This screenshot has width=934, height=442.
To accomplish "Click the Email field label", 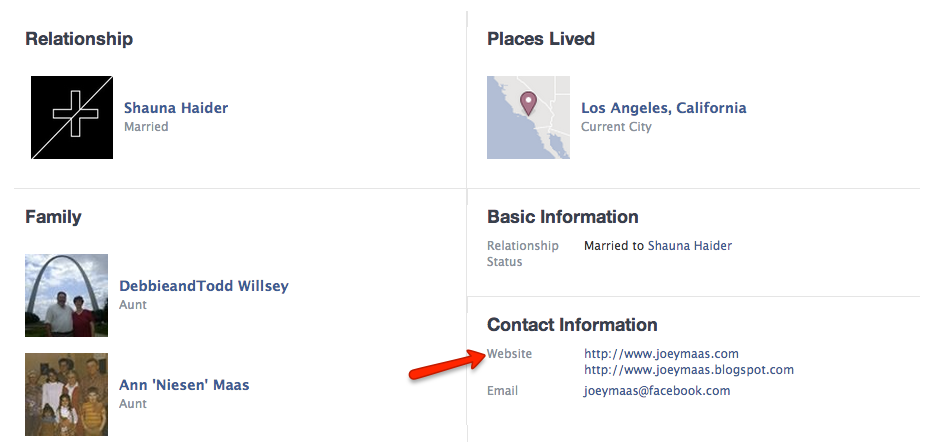I will click(x=502, y=391).
